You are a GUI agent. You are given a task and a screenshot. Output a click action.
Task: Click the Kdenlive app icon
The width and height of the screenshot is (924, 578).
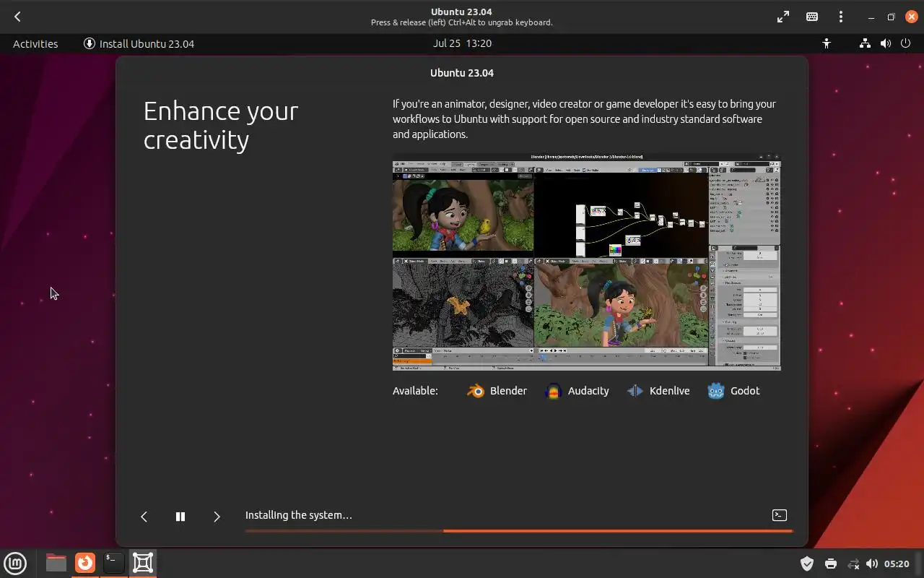click(635, 391)
